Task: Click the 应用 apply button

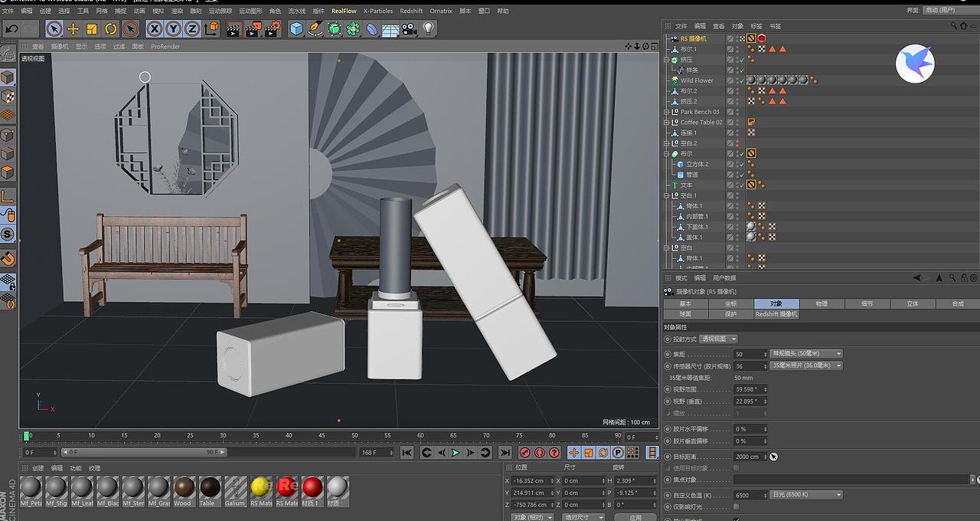Action: [636, 517]
